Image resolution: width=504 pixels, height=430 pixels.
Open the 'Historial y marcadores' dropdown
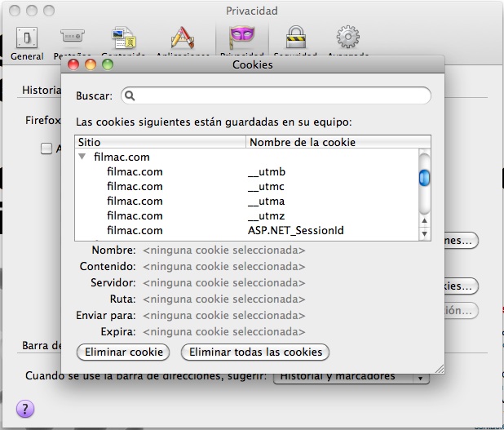351,376
